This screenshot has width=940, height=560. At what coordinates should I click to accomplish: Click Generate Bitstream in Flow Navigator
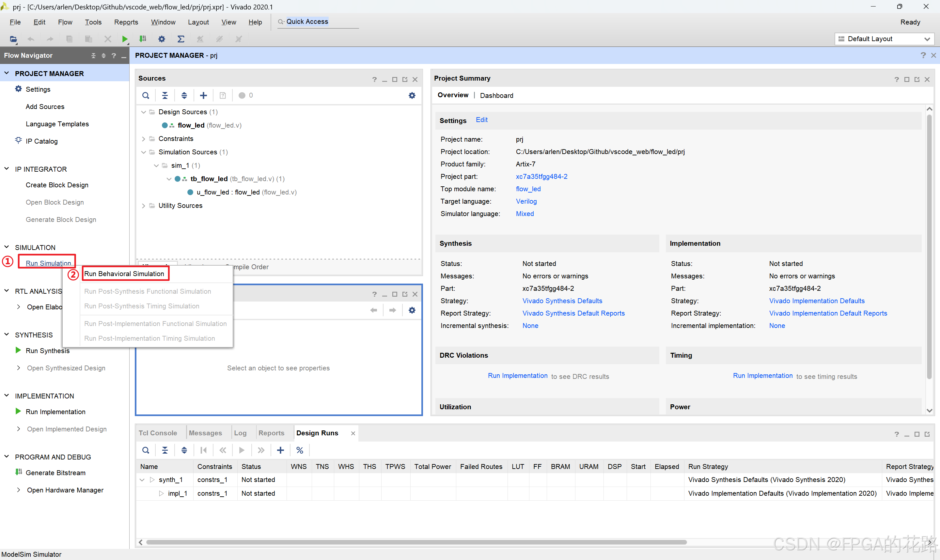point(55,473)
